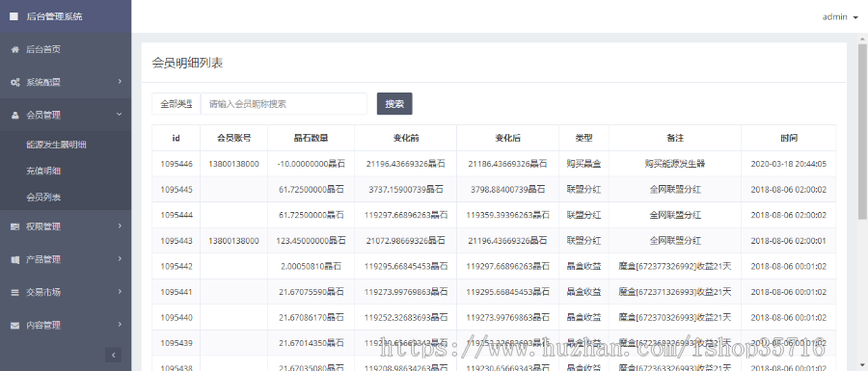Screen dimensions: 868x371
Task: Click the envelope icon beside 内容管理
Action: 14,325
